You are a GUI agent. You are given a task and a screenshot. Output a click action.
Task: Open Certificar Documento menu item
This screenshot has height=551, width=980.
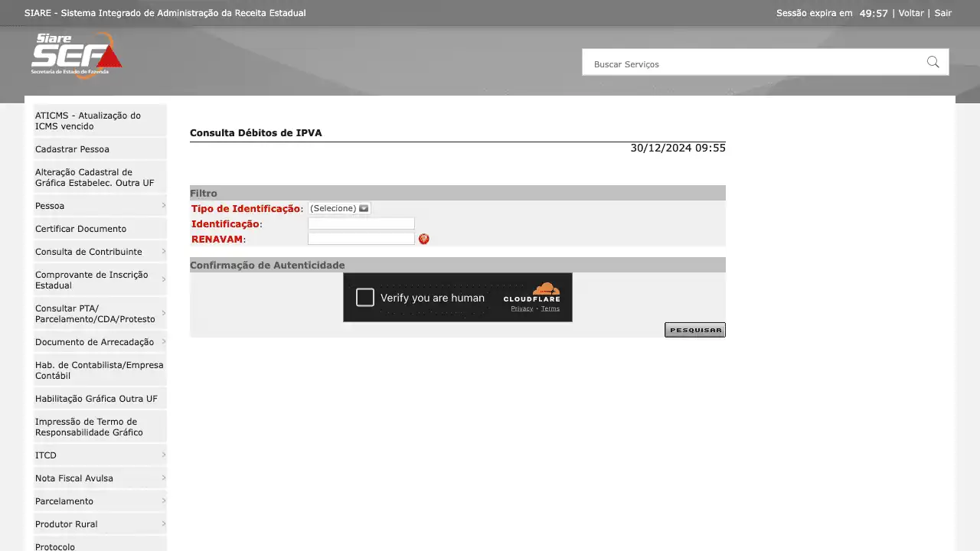[x=80, y=229]
